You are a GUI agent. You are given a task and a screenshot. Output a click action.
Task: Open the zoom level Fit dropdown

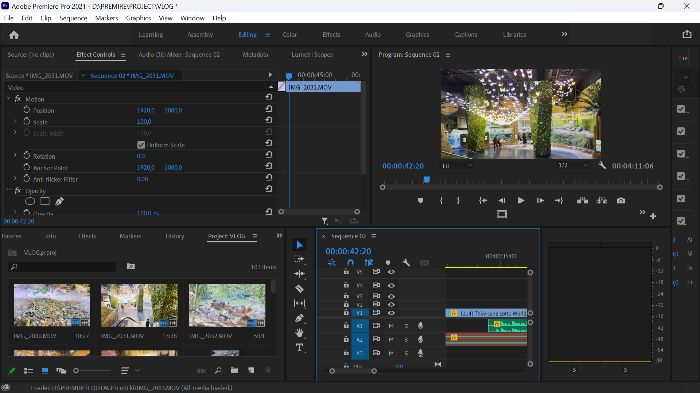[x=457, y=165]
